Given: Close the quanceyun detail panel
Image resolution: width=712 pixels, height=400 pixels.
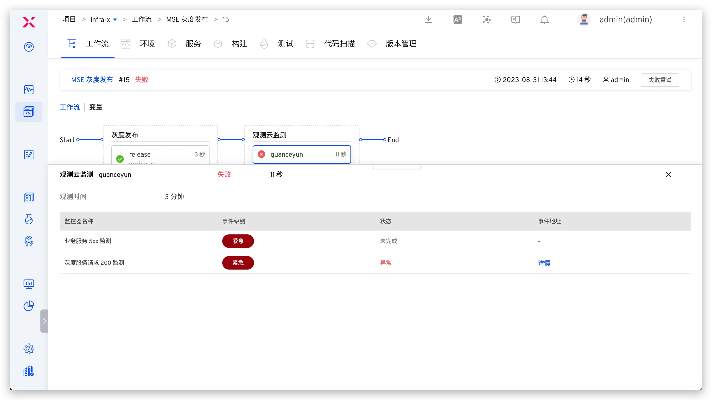Looking at the screenshot, I should (x=668, y=174).
